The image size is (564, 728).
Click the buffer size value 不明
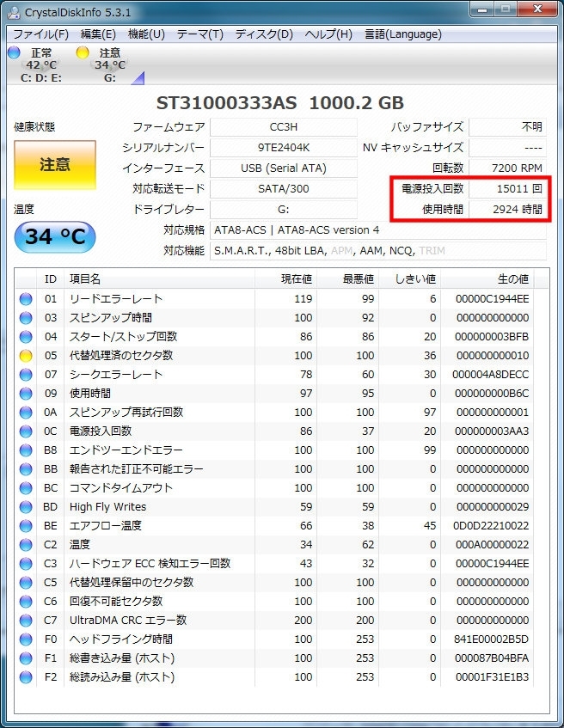click(x=507, y=126)
